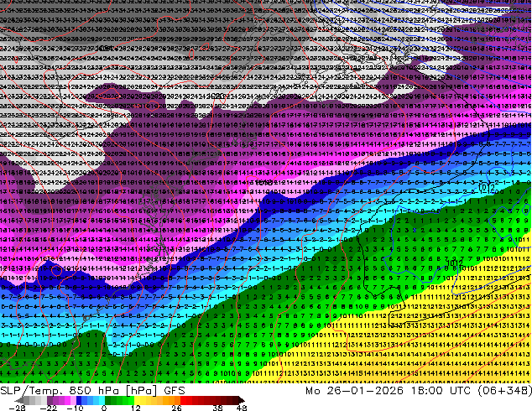
Task: Click the left gray arrow end of colorbar
Action: click(x=19, y=400)
